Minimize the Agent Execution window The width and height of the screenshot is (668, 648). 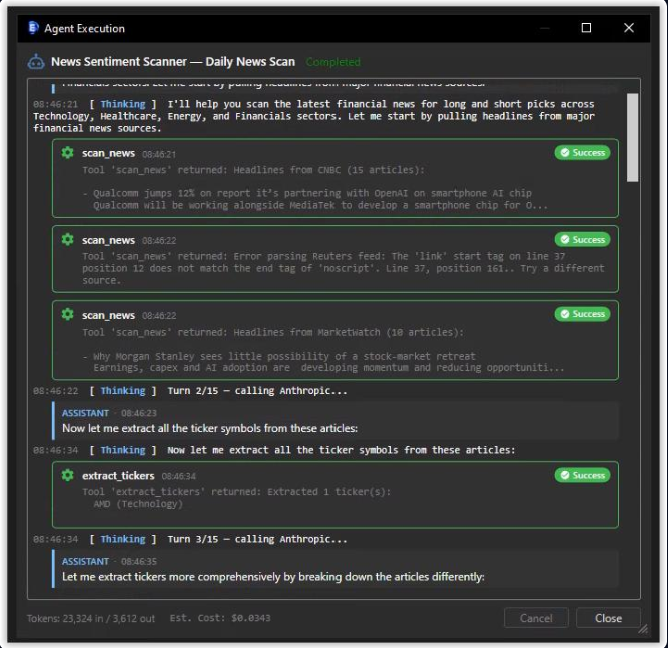544,28
